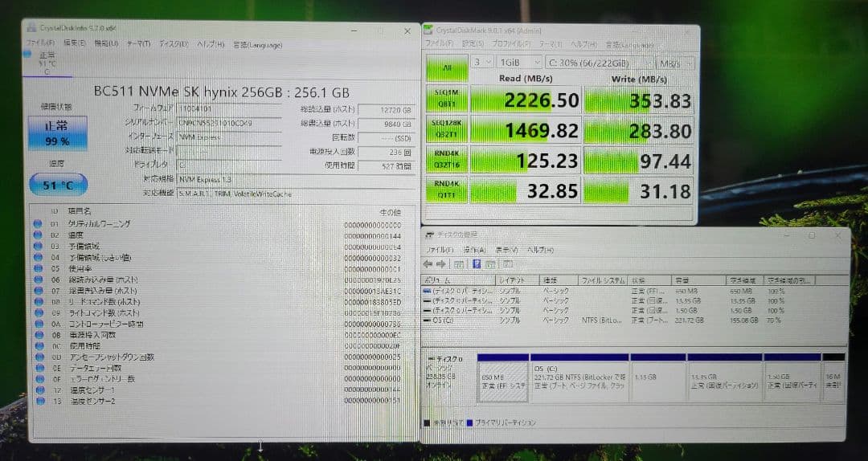868x461 pixels.
Task: Open 操作(A) menu in Disk Management
Action: point(474,250)
